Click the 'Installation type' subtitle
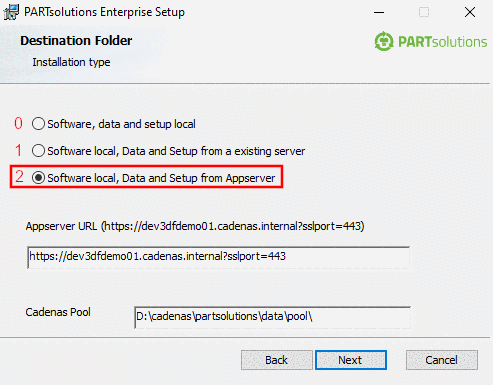This screenshot has height=385, width=493. [x=71, y=62]
